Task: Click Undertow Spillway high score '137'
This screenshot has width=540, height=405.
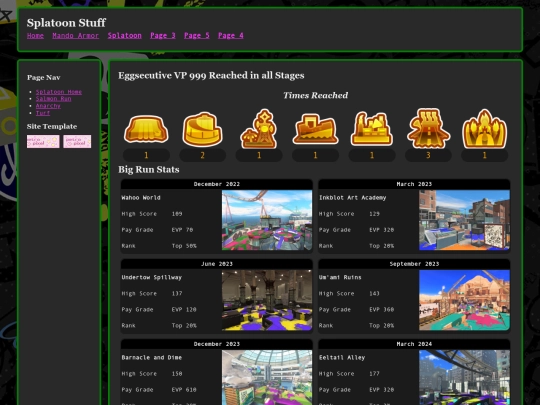Action: tap(177, 294)
